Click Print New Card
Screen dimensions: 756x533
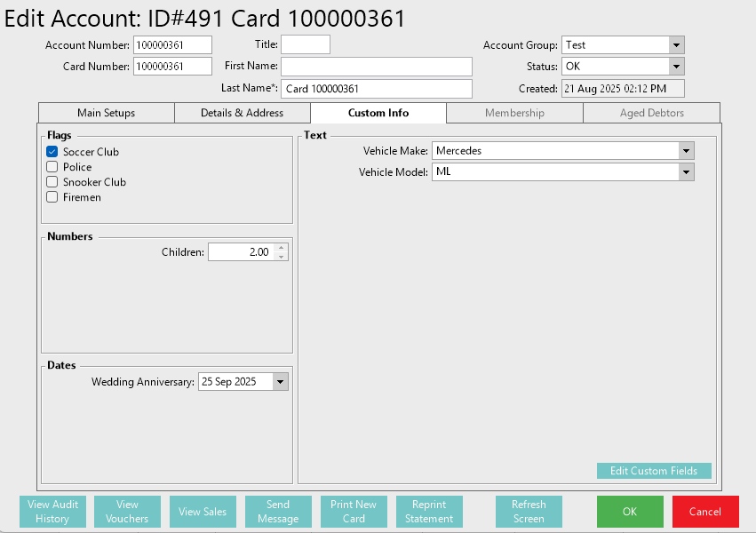(x=354, y=512)
